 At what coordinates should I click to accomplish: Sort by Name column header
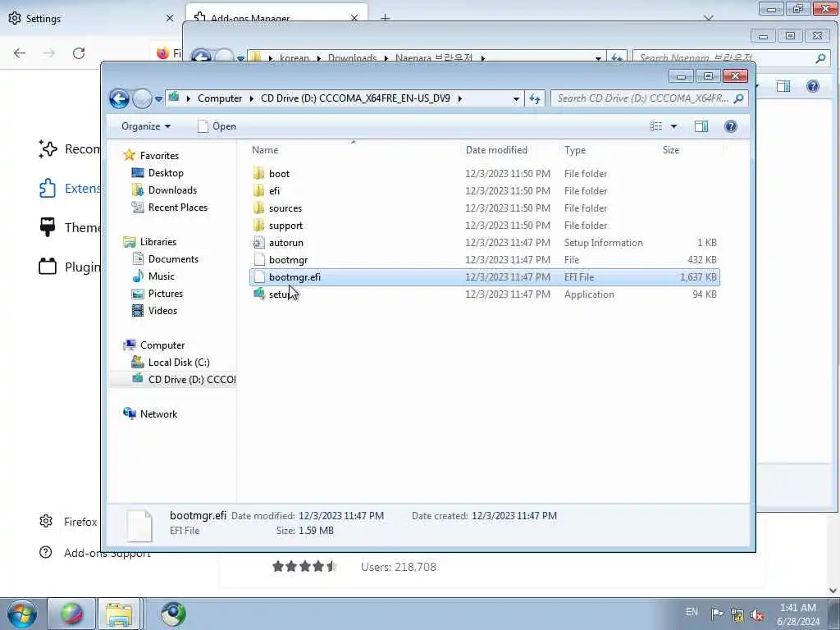265,150
